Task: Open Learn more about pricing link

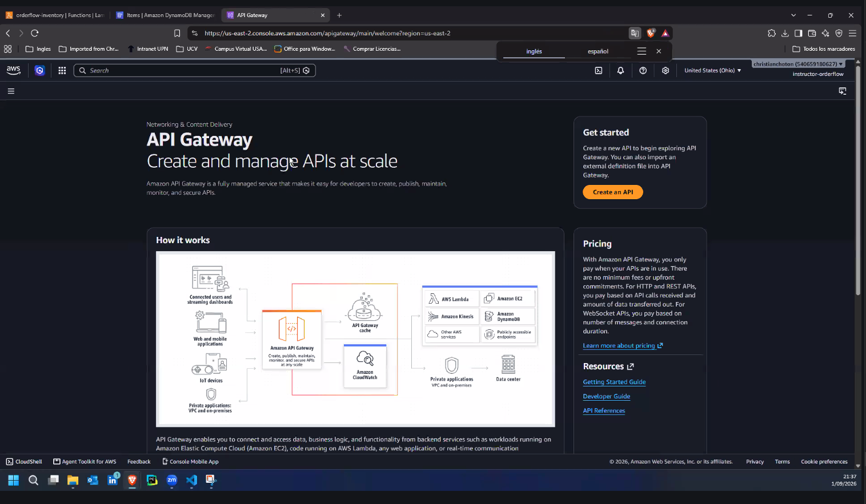Action: (x=623, y=346)
